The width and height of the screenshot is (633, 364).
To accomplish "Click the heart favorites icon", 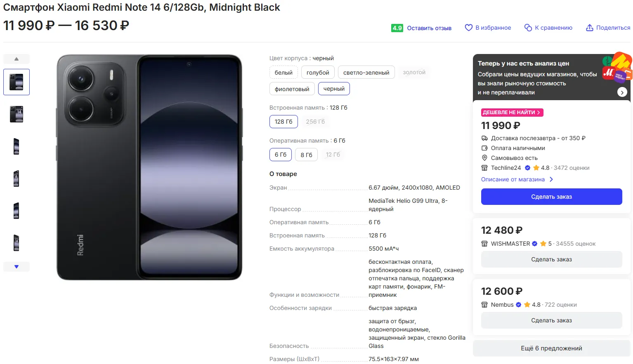I will click(469, 28).
